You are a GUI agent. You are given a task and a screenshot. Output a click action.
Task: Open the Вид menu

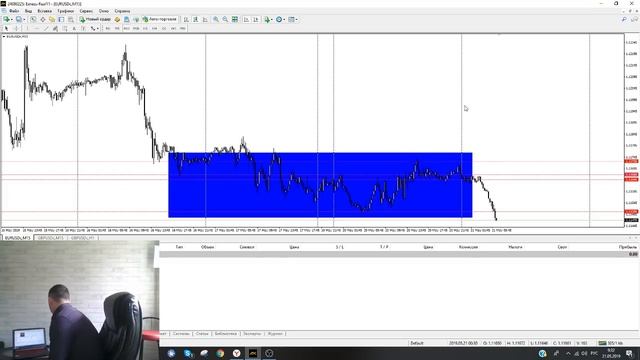click(x=28, y=11)
